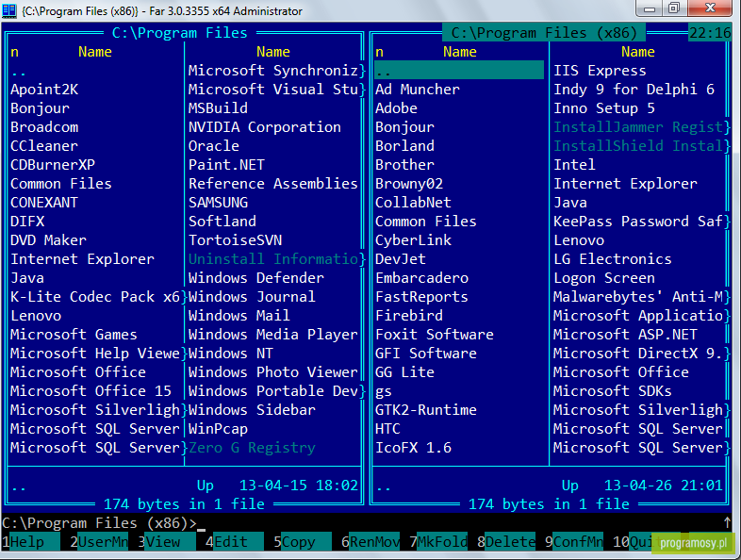Select the Brother folder
The image size is (741, 560).
(x=404, y=165)
